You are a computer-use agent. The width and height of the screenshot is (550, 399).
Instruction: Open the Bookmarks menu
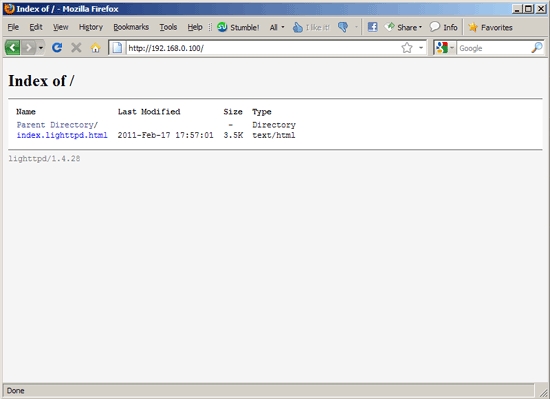pyautogui.click(x=131, y=27)
